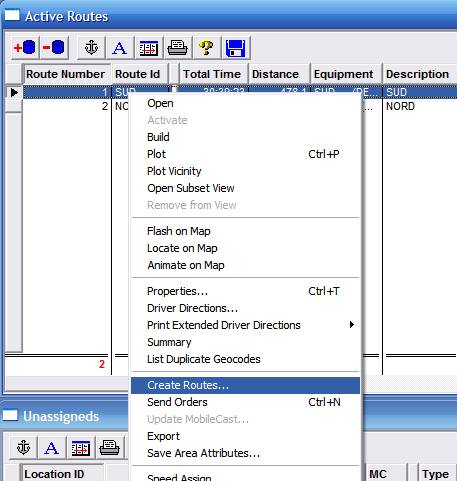The width and height of the screenshot is (457, 481).
Task: Click the add route (plus database) icon
Action: tap(24, 48)
